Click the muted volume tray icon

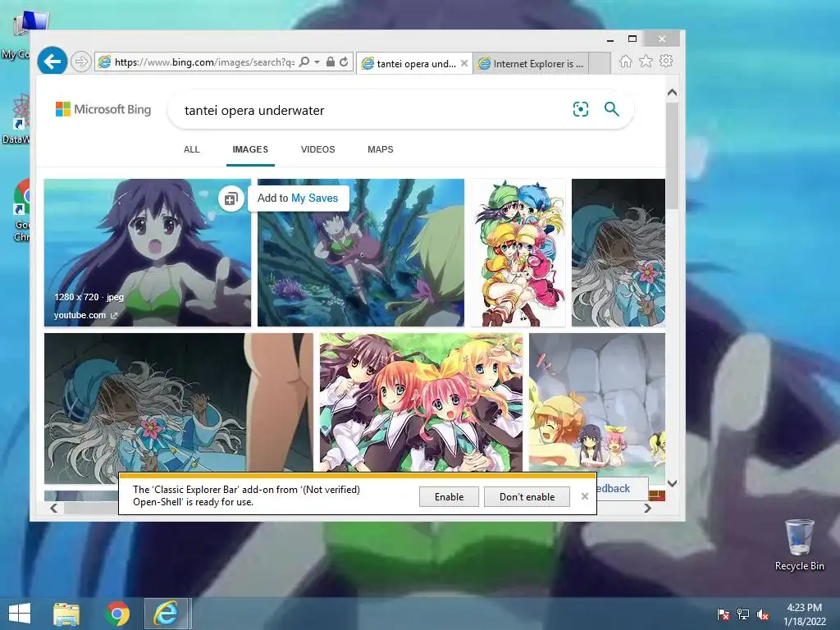[762, 614]
